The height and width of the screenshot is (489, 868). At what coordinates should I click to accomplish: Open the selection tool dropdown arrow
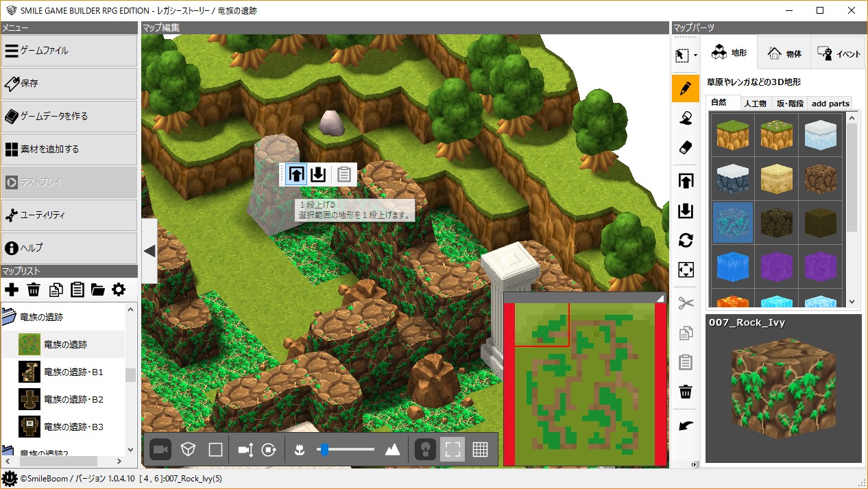tap(695, 56)
